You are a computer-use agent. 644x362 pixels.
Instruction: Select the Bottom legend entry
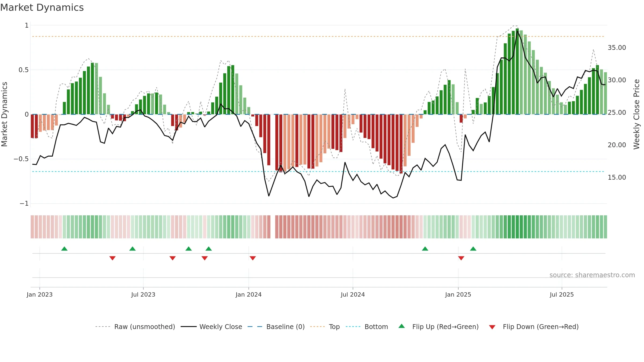click(367, 327)
